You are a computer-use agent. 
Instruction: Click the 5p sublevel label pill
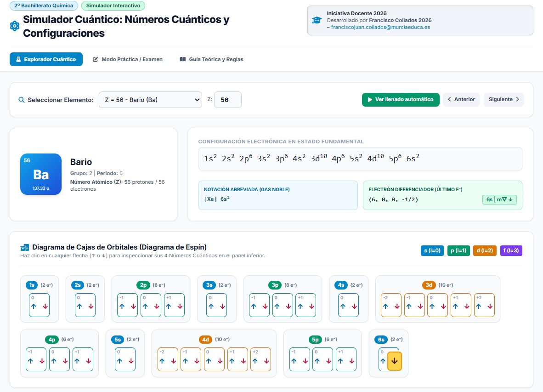click(x=315, y=339)
